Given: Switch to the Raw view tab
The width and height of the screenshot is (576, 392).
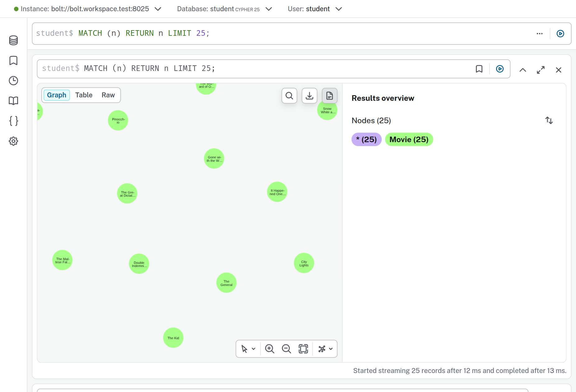Looking at the screenshot, I should point(108,95).
